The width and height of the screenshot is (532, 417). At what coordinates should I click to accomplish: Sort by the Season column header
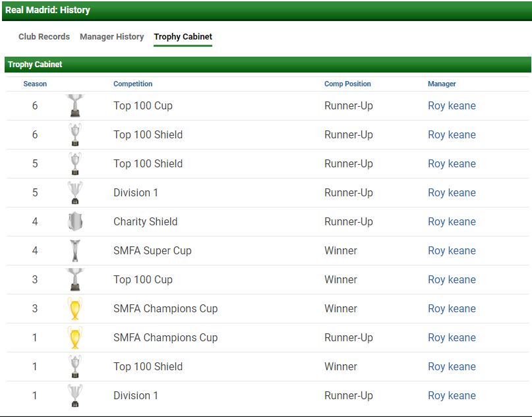pos(35,84)
